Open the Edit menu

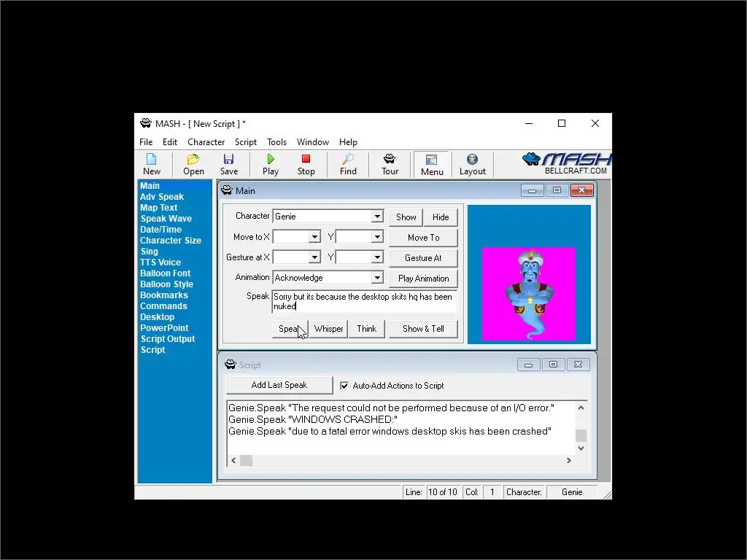click(x=169, y=142)
